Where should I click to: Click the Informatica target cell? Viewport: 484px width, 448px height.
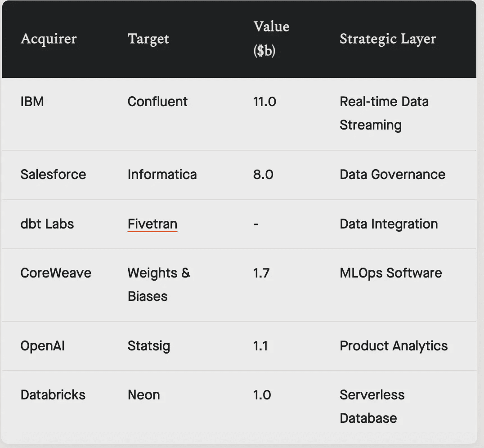tap(162, 175)
